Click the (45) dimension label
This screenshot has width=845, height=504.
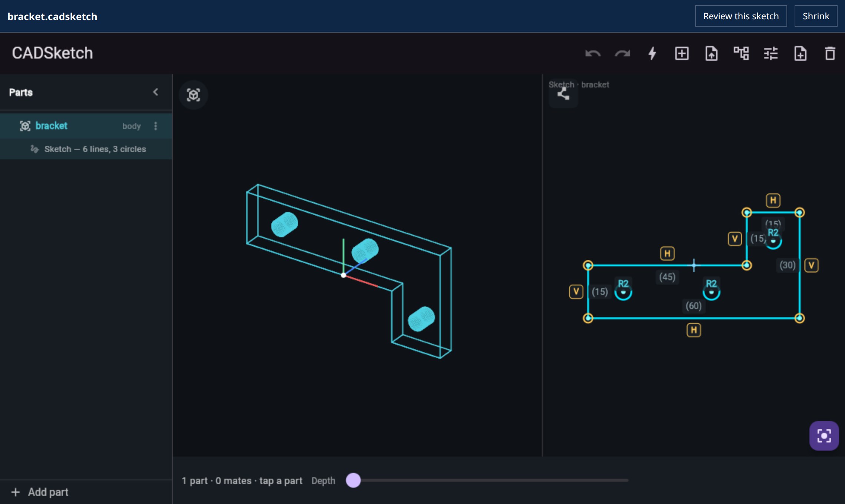tap(667, 277)
